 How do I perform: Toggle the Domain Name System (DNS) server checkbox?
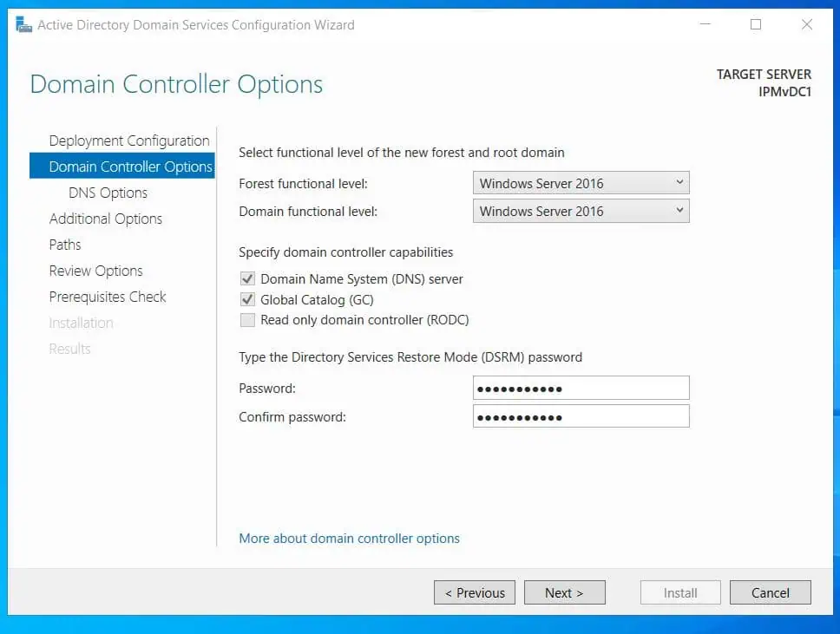click(247, 279)
